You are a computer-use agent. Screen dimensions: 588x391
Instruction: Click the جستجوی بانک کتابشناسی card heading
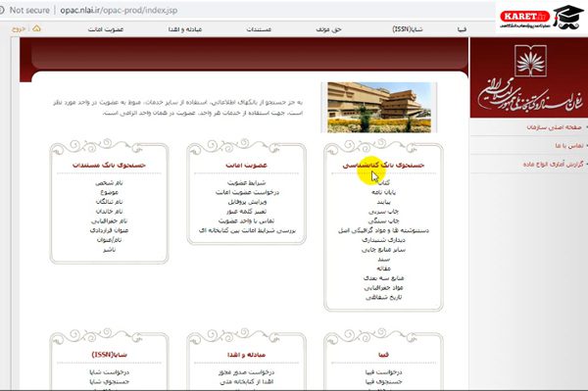383,165
